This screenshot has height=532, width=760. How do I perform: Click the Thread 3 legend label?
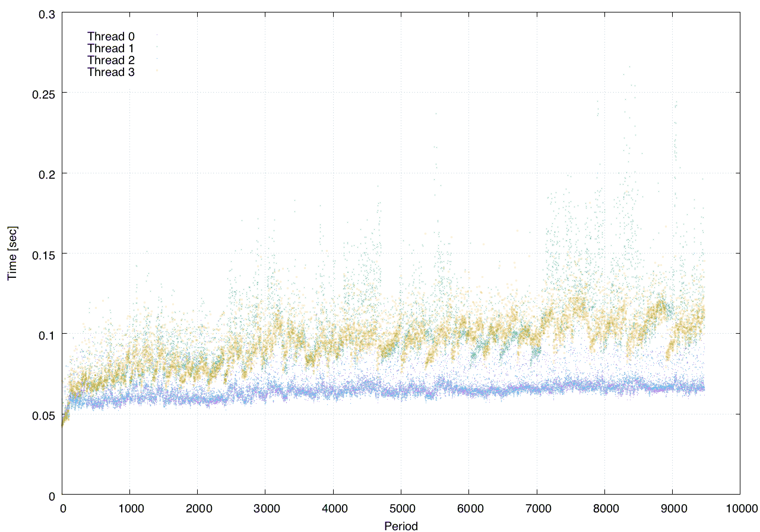click(x=111, y=72)
